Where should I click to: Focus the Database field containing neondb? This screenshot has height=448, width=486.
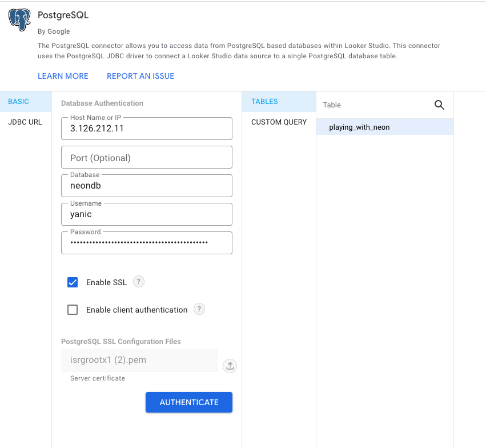pyautogui.click(x=147, y=186)
